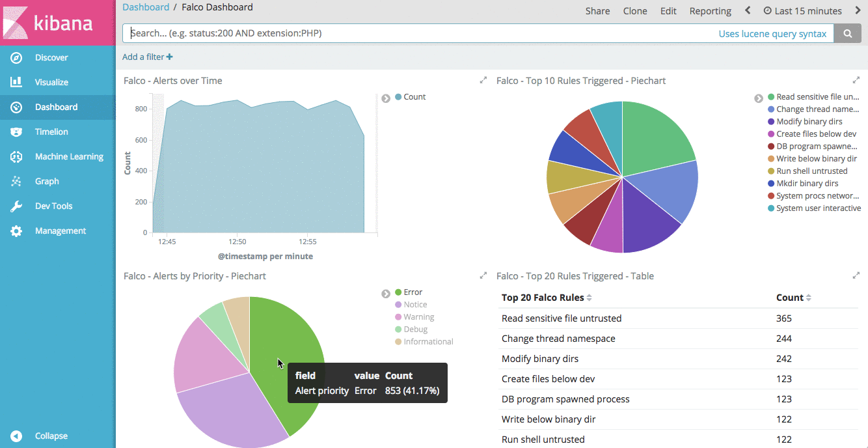This screenshot has height=448, width=868.
Task: Open Graph nodes icon
Action: (x=16, y=182)
